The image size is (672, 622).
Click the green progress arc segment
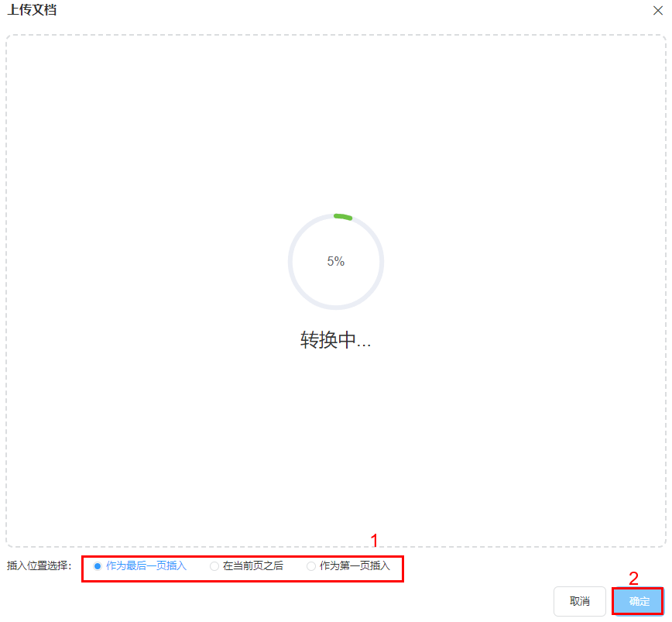click(x=343, y=217)
